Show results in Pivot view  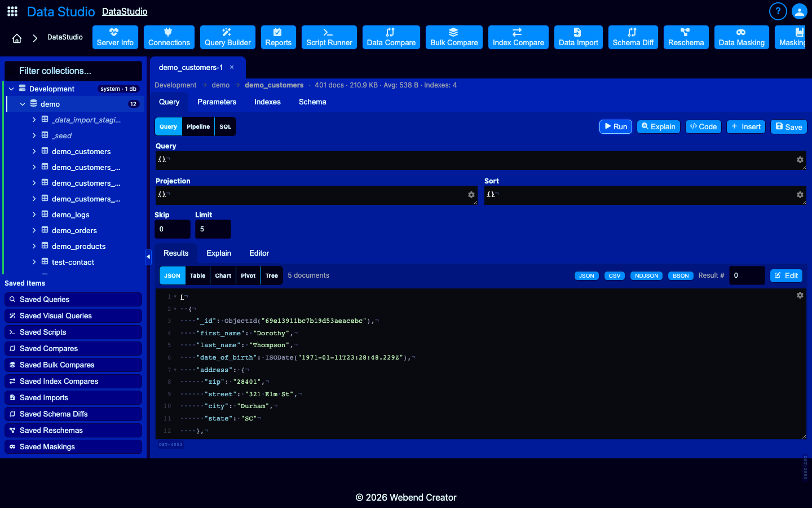point(248,275)
